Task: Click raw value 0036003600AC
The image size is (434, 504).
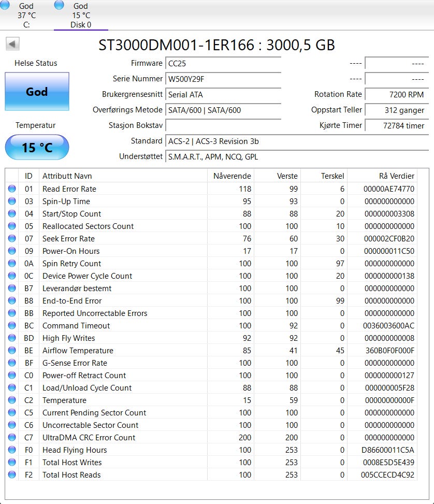Action: pos(388,326)
